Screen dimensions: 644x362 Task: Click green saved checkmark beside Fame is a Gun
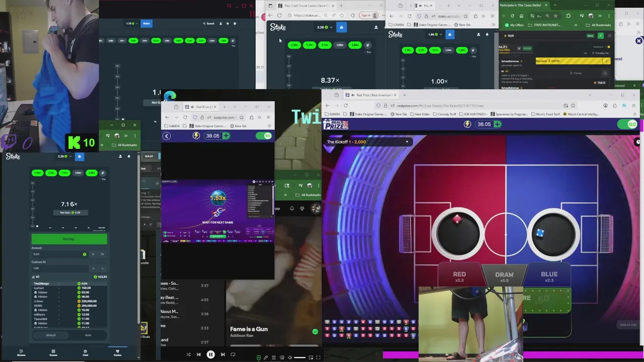click(315, 331)
